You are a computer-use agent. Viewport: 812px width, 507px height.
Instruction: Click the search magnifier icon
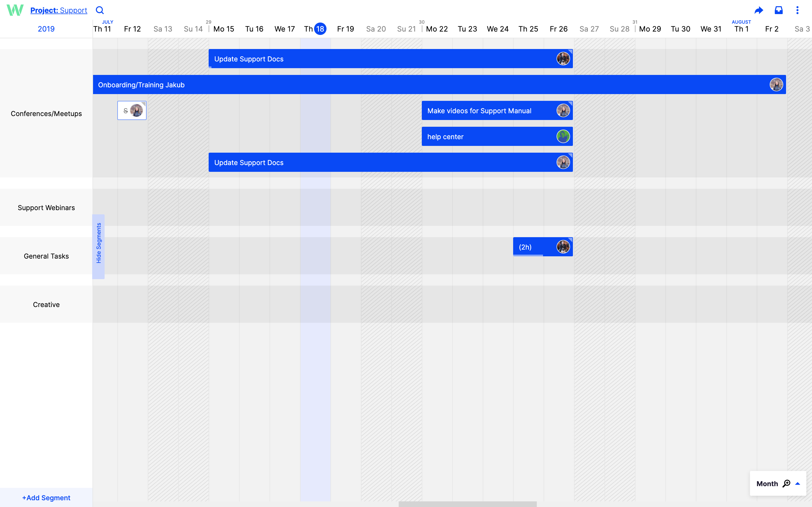pyautogui.click(x=100, y=10)
